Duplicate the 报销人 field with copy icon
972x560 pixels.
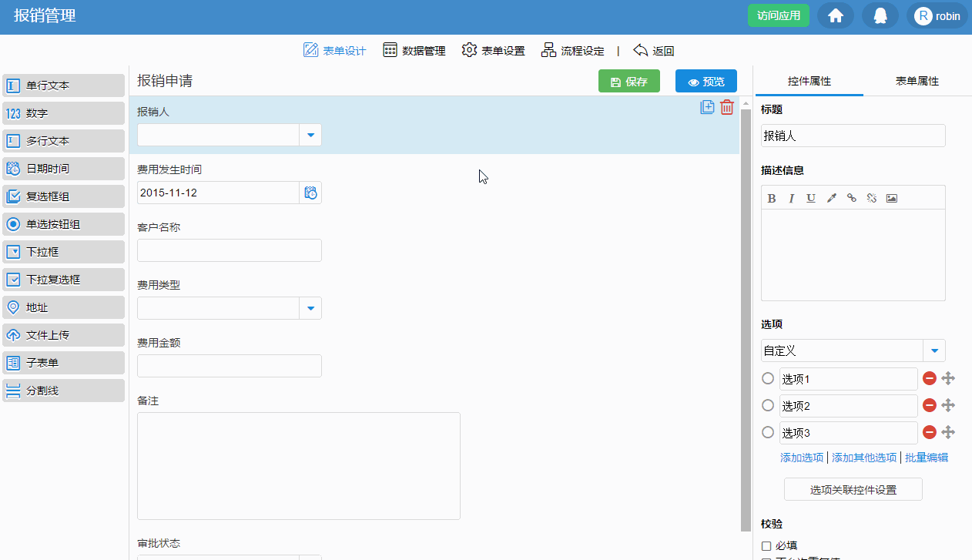click(707, 107)
